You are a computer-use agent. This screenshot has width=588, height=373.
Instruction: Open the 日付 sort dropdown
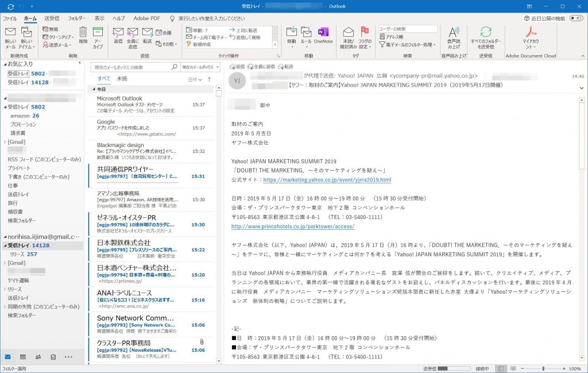pyautogui.click(x=195, y=79)
